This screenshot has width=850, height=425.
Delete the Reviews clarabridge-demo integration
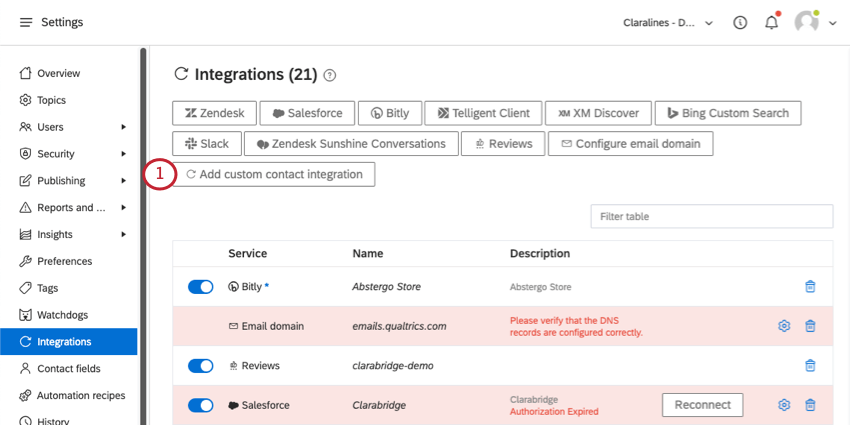[x=810, y=365]
